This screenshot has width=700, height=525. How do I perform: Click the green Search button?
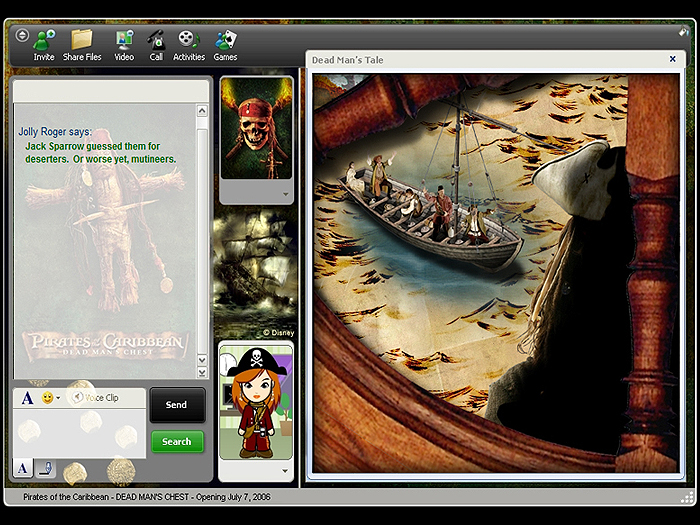click(177, 442)
